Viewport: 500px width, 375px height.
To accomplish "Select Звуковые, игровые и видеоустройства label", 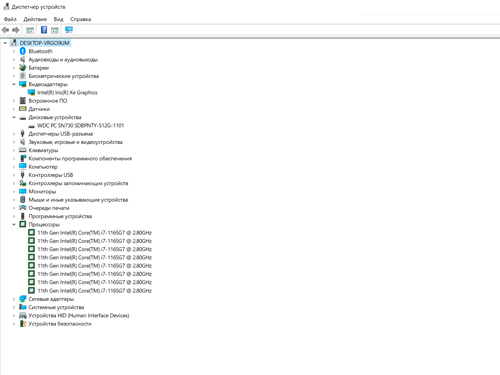I will 76,142.
